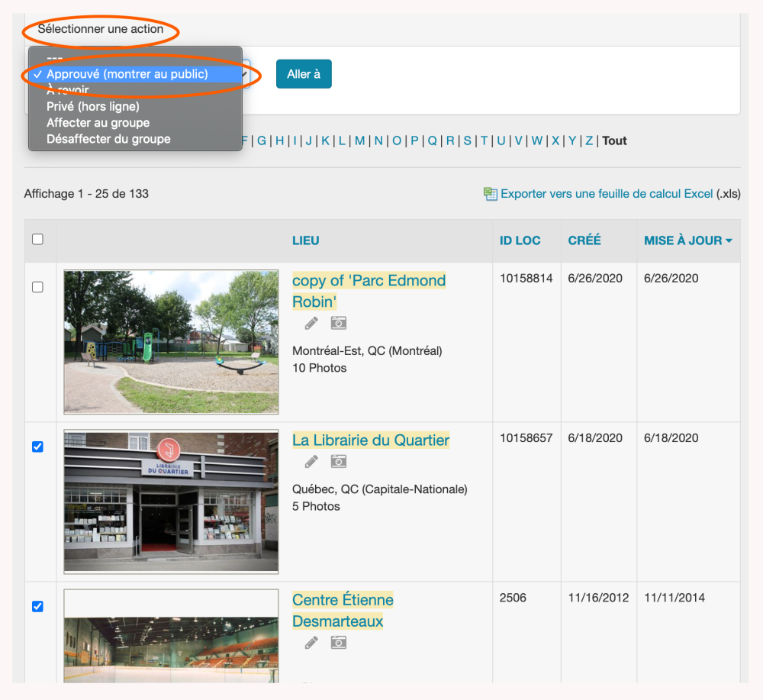Click 'Affichage 1 - 25 de 133' text
The width and height of the screenshot is (763, 700).
tap(86, 194)
